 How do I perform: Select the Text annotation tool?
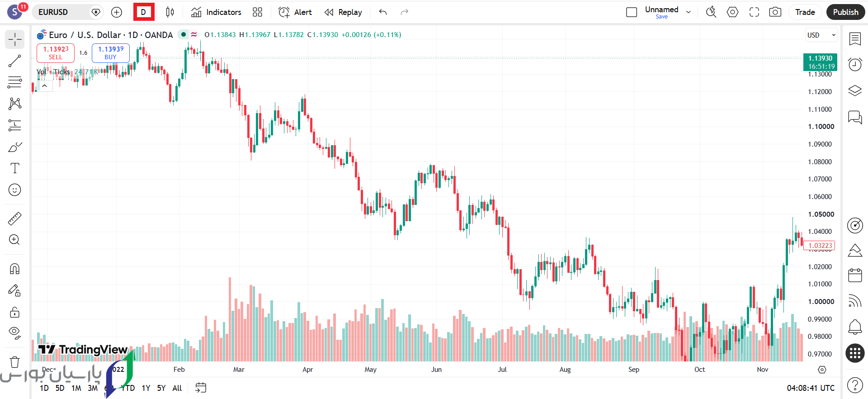point(15,168)
